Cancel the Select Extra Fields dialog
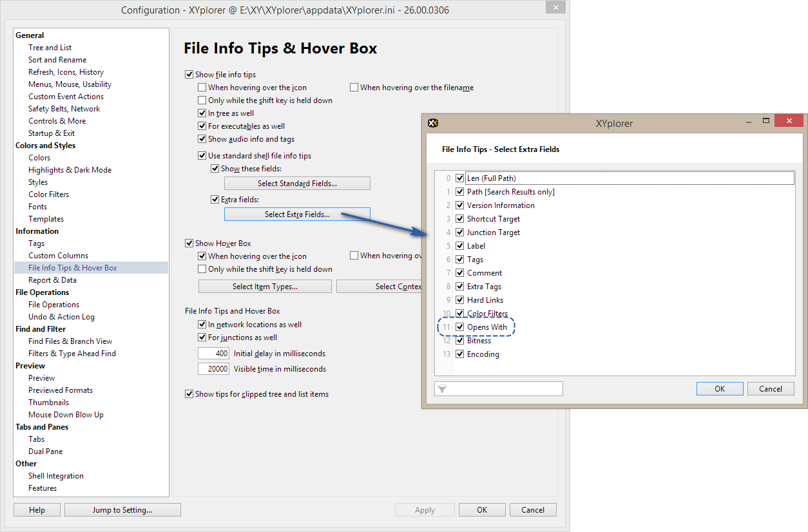This screenshot has height=532, width=808. [771, 389]
